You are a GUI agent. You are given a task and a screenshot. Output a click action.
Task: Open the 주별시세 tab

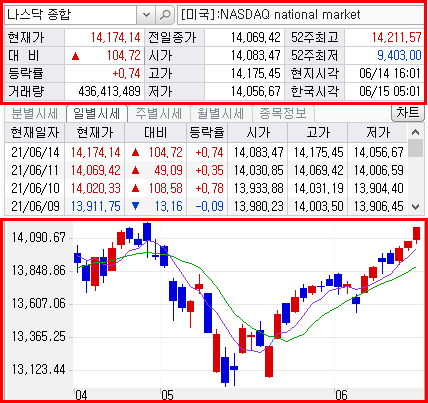click(x=158, y=114)
